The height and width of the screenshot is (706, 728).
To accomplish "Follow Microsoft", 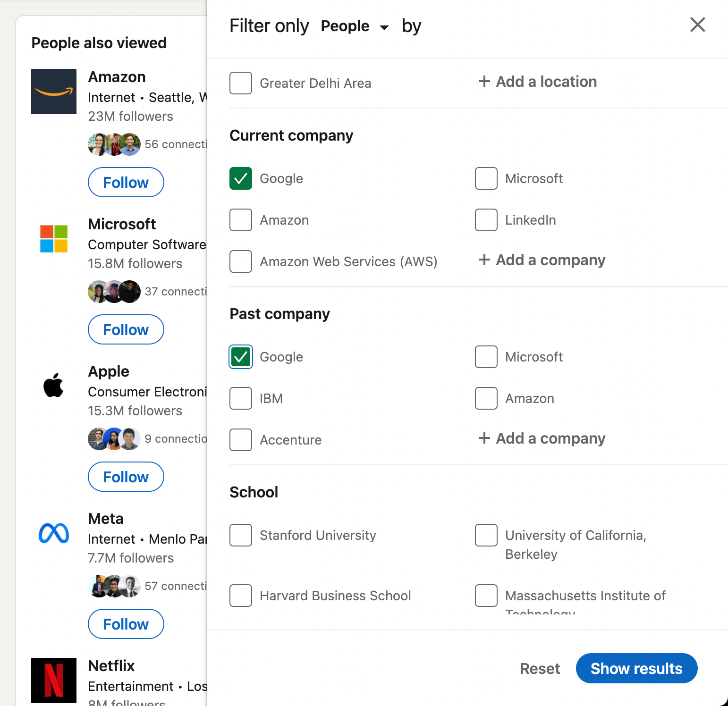I will click(x=126, y=329).
